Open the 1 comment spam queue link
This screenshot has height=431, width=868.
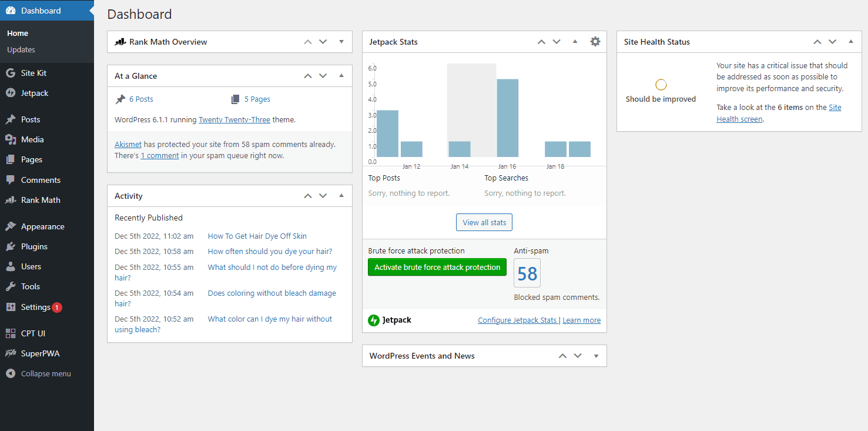pos(160,156)
